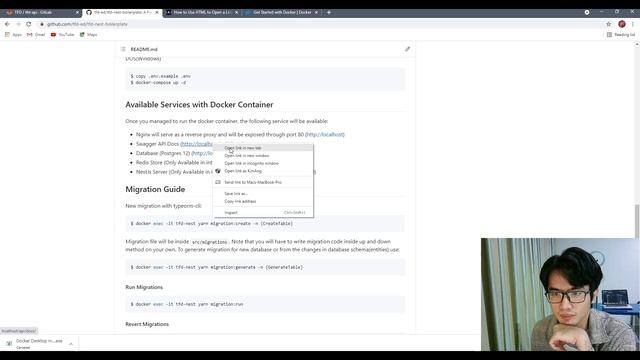The height and width of the screenshot is (360, 640).
Task: Reload the current GitHub page
Action: (x=29, y=24)
